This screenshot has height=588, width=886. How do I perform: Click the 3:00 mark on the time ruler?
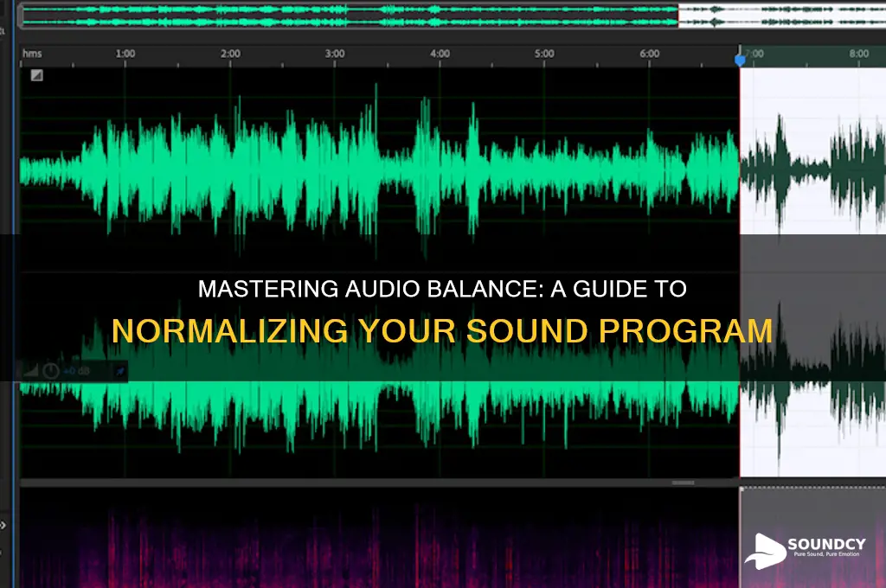click(x=335, y=54)
